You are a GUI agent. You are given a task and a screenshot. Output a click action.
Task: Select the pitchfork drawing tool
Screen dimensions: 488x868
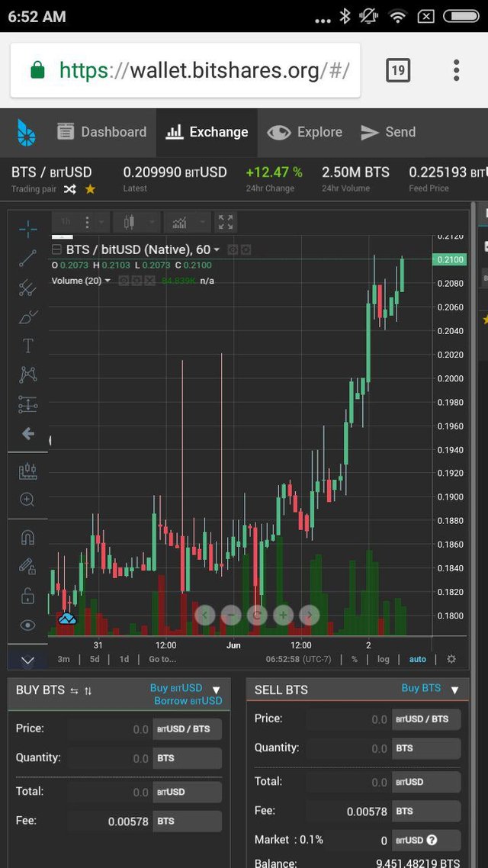(x=27, y=288)
